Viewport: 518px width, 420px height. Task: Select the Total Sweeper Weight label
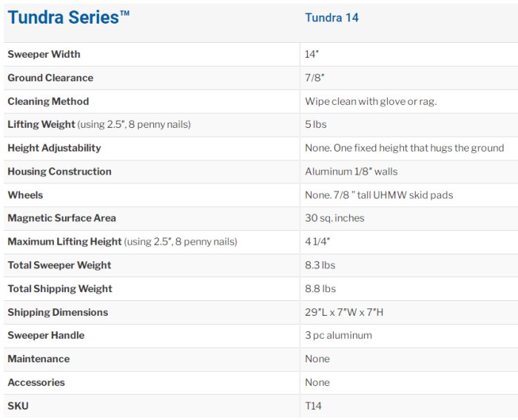59,265
